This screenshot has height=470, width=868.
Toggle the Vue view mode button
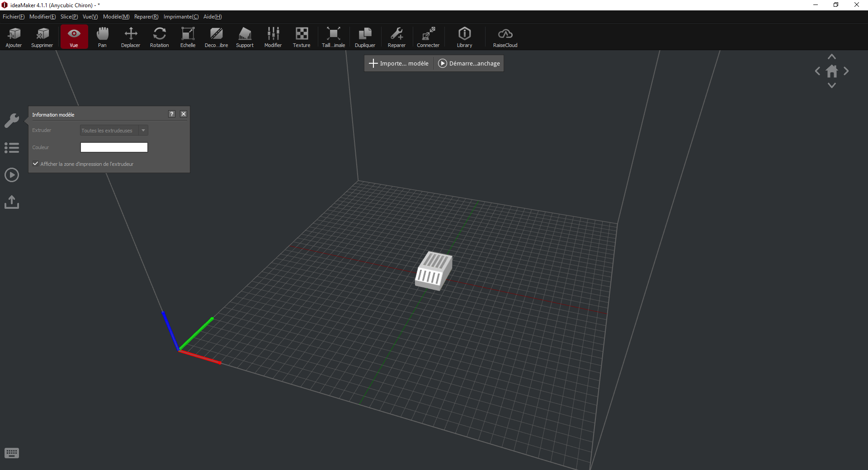(74, 37)
